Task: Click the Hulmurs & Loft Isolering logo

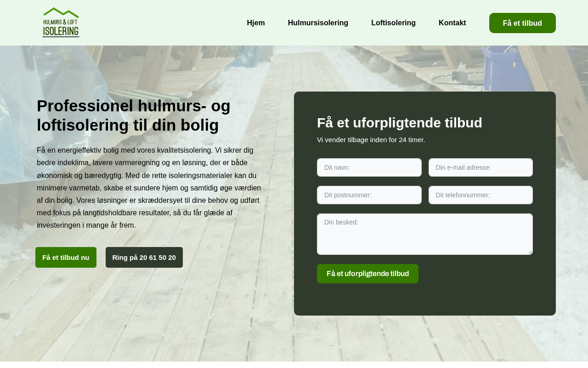Action: pos(61,23)
